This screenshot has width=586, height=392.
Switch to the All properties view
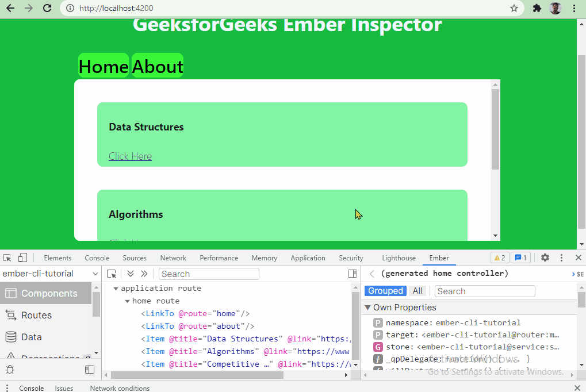pos(418,291)
